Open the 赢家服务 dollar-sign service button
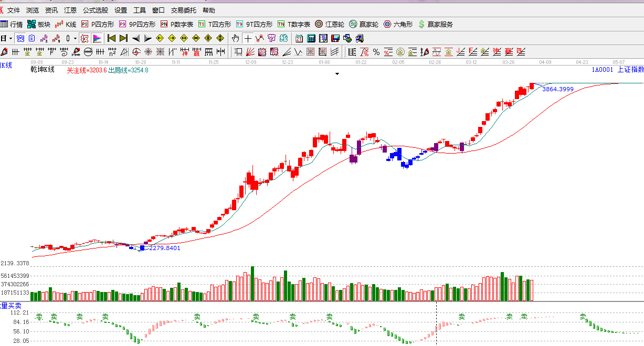The image size is (644, 346). (435, 24)
